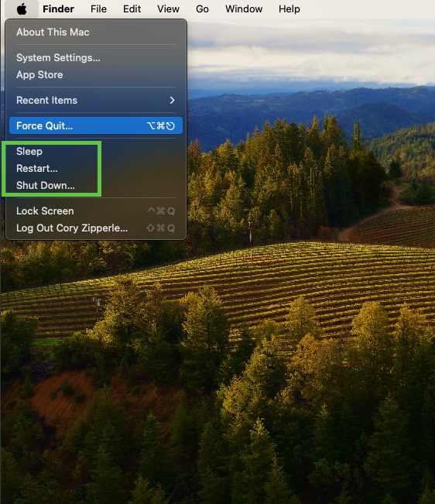Open the View menu

(x=168, y=9)
